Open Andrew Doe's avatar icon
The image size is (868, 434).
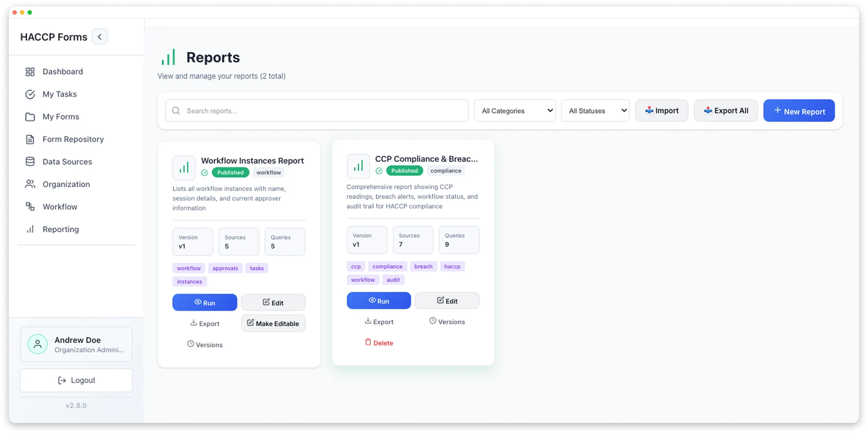38,344
